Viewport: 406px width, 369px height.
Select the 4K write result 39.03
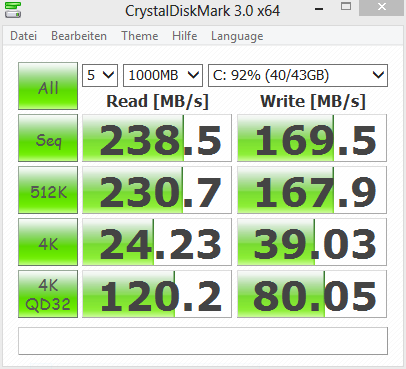coord(312,242)
